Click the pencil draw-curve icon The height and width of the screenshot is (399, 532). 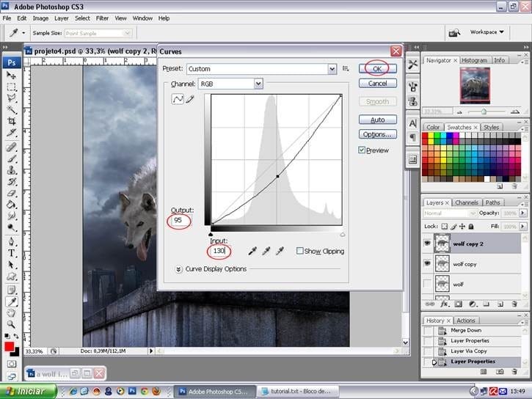click(190, 99)
